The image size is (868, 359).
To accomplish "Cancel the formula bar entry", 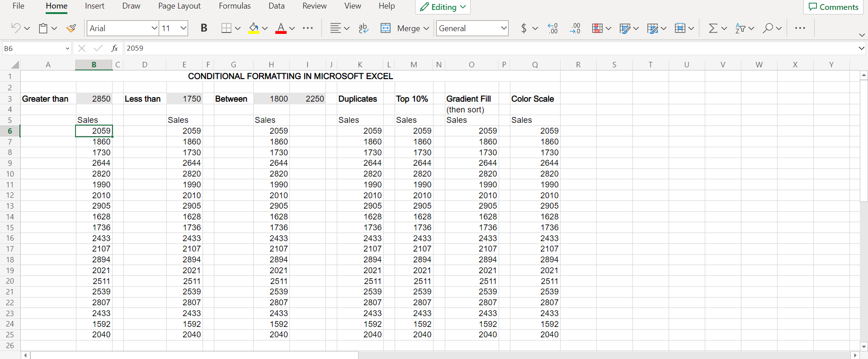I will click(x=82, y=48).
